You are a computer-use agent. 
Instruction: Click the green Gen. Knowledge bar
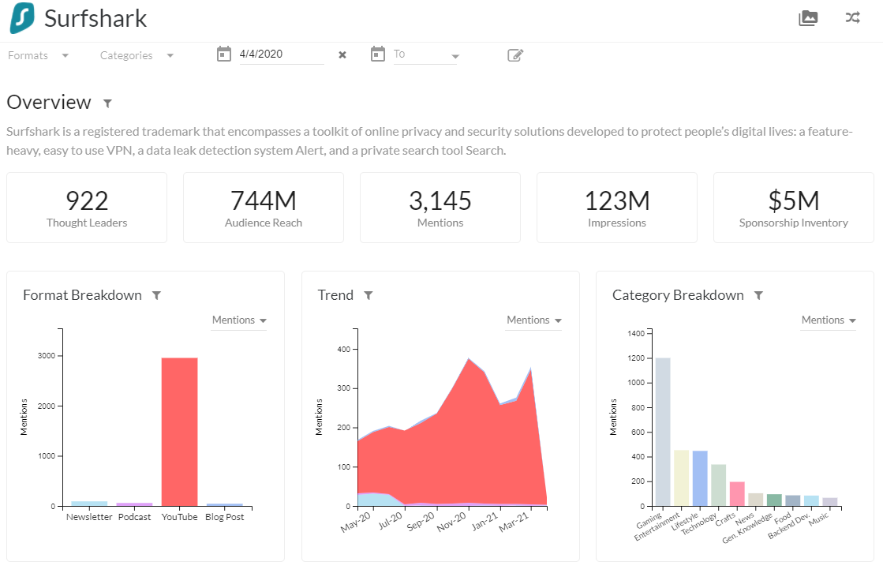point(774,500)
